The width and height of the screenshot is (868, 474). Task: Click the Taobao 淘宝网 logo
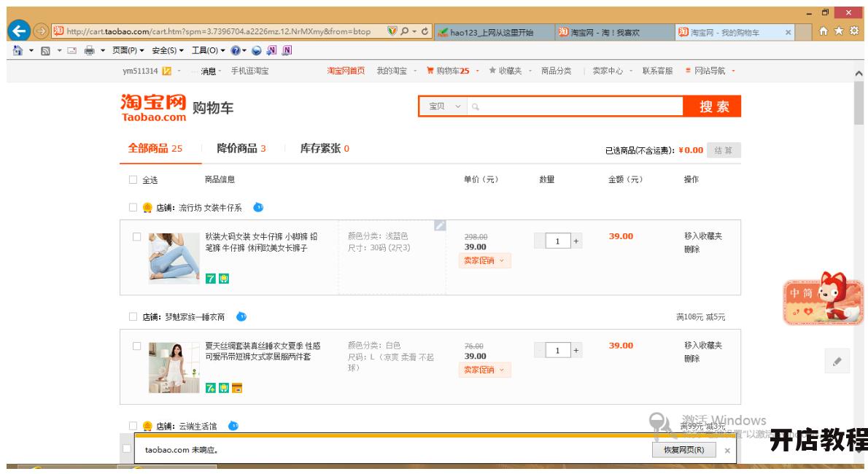(153, 107)
